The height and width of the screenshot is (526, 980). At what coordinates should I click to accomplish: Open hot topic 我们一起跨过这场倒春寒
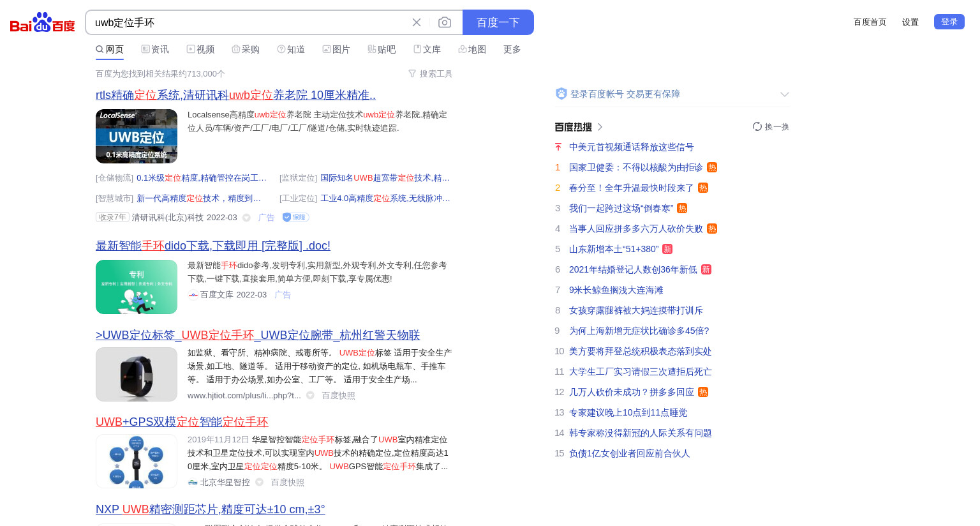click(x=621, y=208)
